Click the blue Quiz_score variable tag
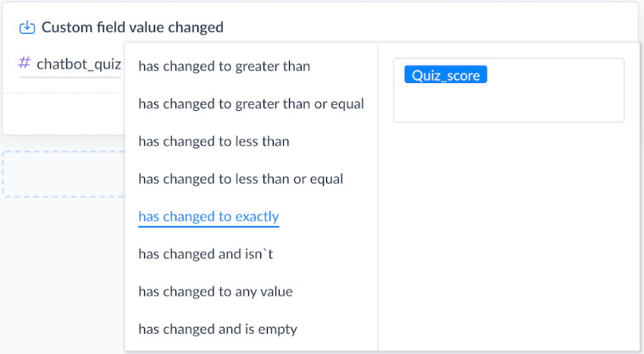644x354 pixels. pos(446,75)
